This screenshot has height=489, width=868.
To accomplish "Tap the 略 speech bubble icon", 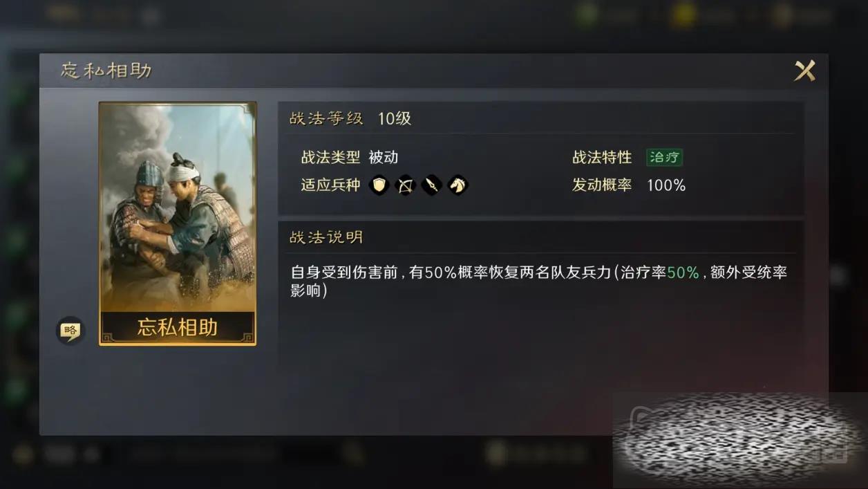I will (70, 331).
